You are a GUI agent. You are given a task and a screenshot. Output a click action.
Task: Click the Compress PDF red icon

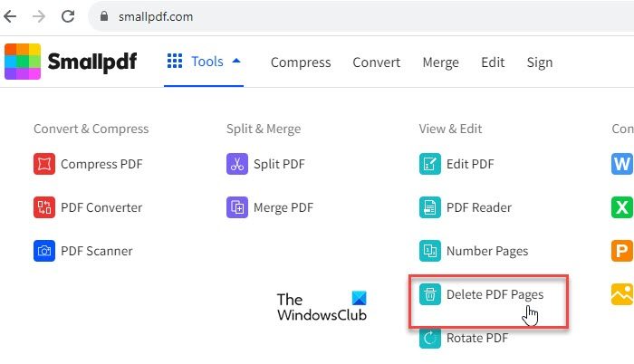coord(44,164)
